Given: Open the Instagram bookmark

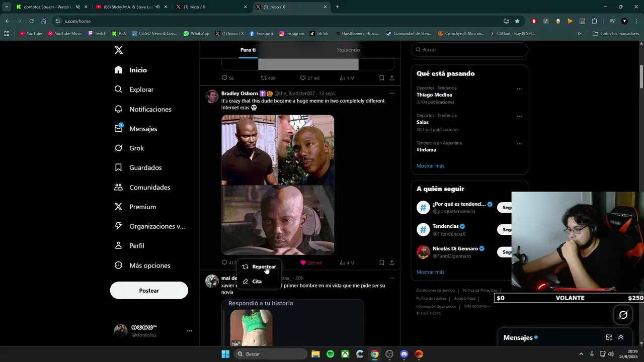Looking at the screenshot, I should coord(292,34).
